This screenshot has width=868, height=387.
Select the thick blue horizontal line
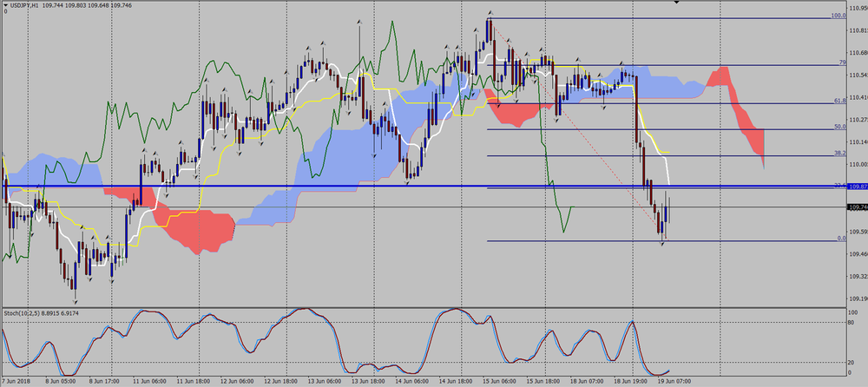pyautogui.click(x=424, y=186)
